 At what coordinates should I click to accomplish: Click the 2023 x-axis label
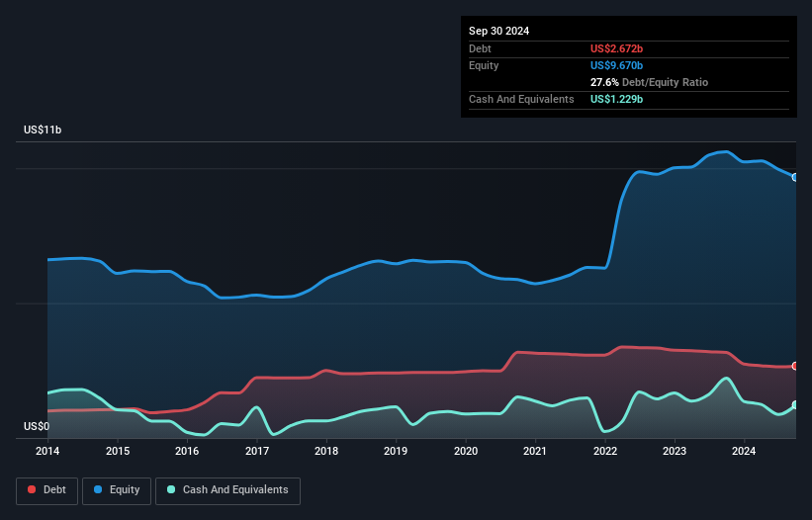pyautogui.click(x=675, y=451)
